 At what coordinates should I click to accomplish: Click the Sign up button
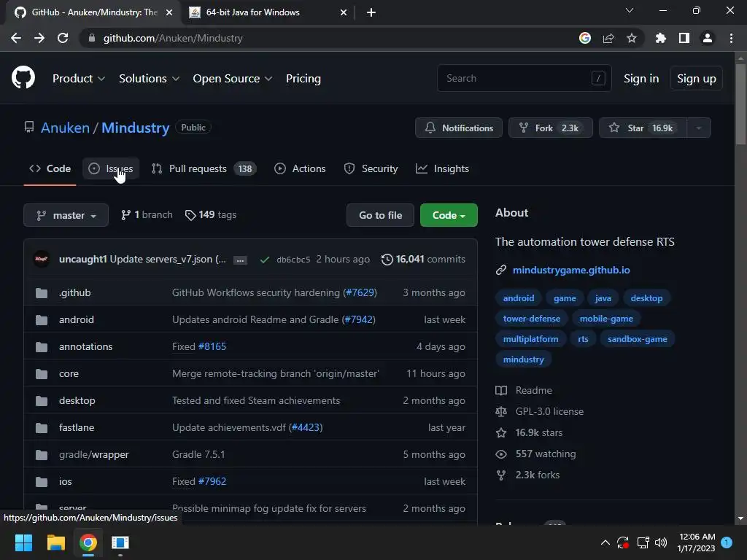coord(697,79)
